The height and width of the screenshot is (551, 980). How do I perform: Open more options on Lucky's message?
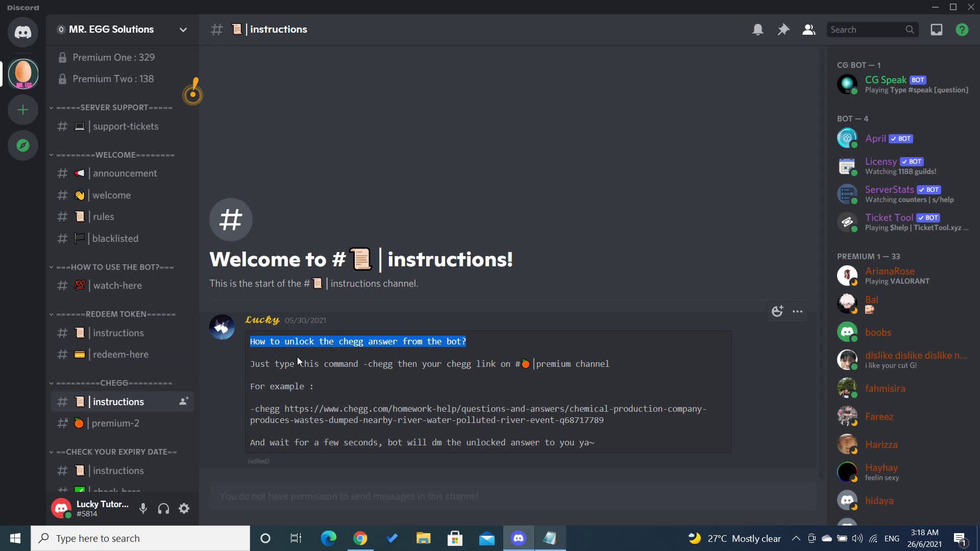coord(797,311)
